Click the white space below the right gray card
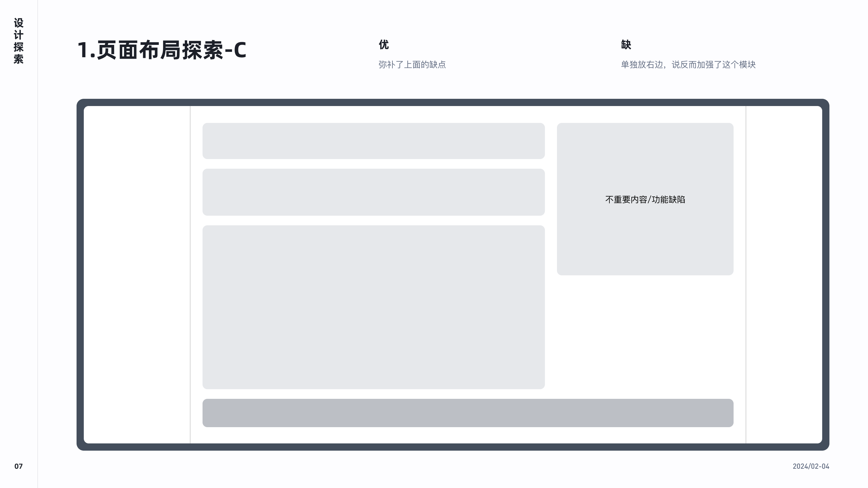The height and width of the screenshot is (488, 868). click(645, 337)
